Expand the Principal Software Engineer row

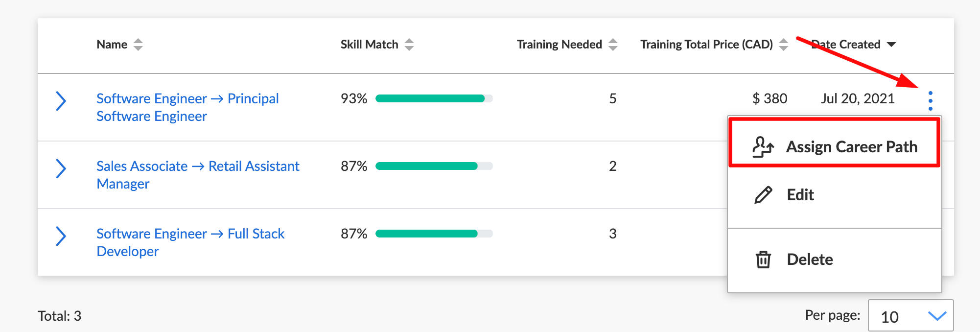pos(61,101)
